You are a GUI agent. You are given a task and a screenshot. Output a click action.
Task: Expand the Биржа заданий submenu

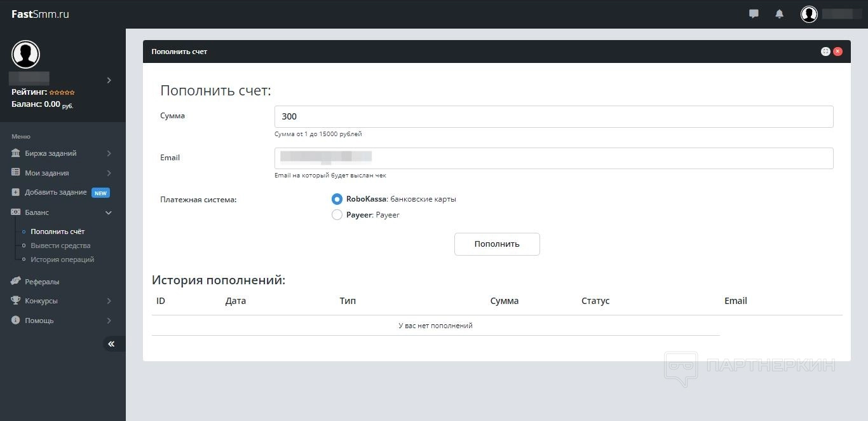(109, 153)
